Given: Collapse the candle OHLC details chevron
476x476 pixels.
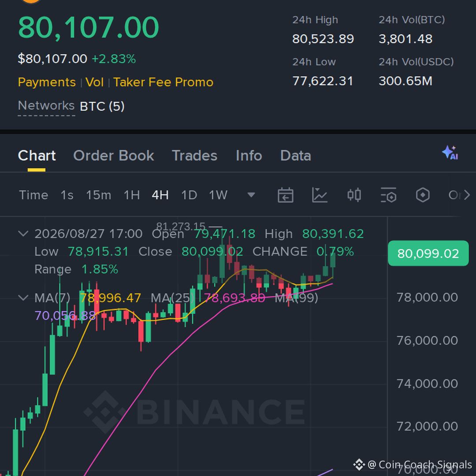Looking at the screenshot, I should click(x=23, y=234).
